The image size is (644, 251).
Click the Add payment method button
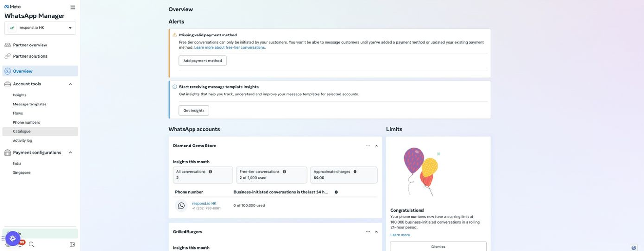[203, 61]
